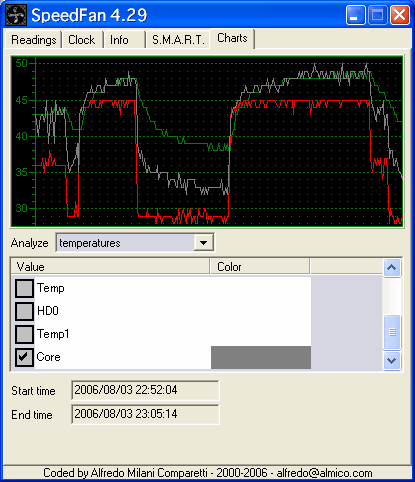
Task: Click the Temp row label
Action: pyautogui.click(x=51, y=288)
